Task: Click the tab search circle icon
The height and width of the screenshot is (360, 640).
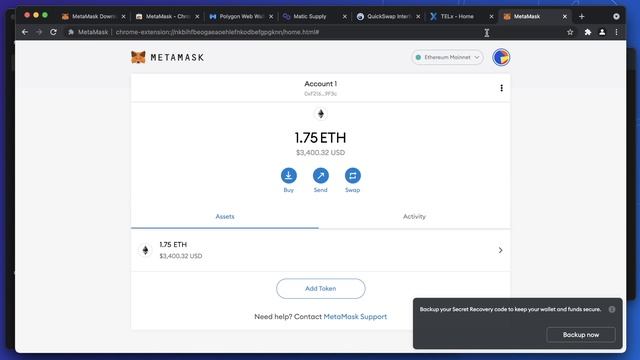Action: [616, 16]
